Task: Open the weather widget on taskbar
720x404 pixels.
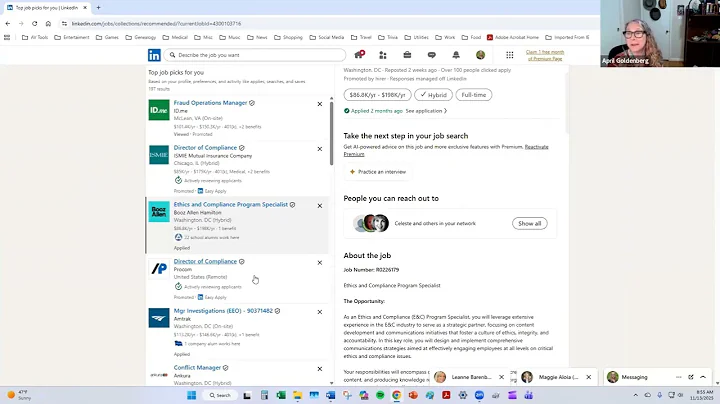Action: point(18,395)
